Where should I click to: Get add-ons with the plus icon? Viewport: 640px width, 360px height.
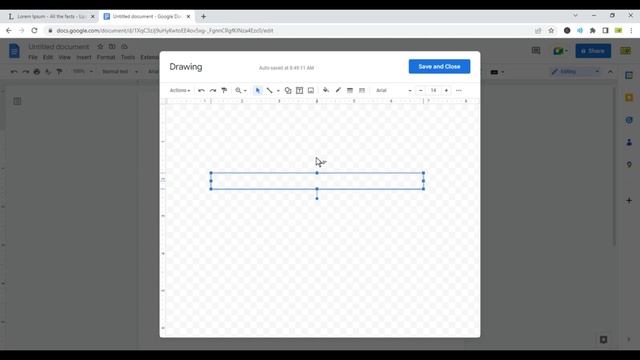629,200
